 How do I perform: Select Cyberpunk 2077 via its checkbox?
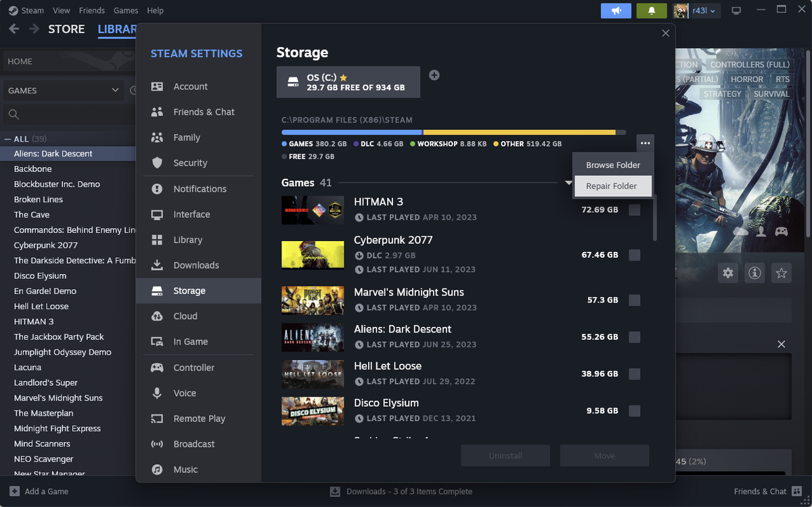[634, 255]
